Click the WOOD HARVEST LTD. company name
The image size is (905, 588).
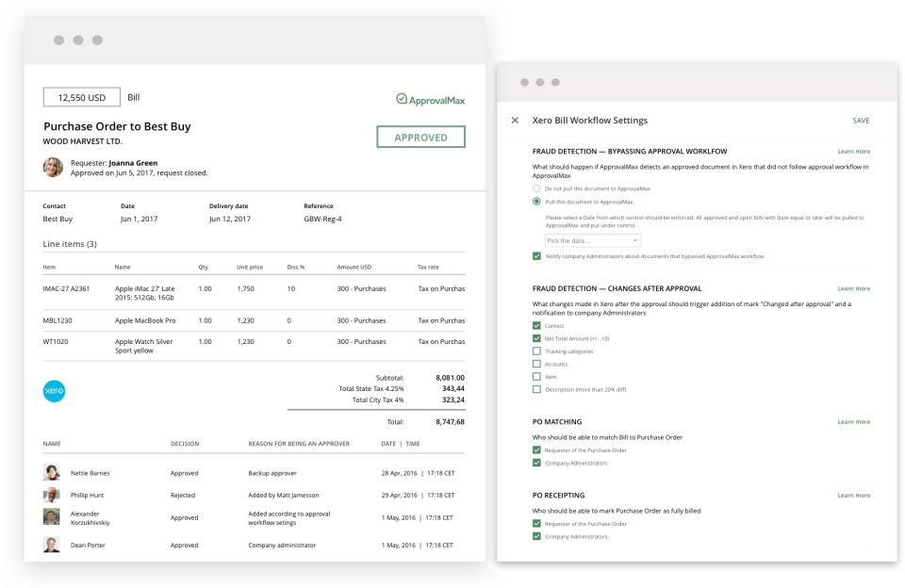[x=83, y=141]
